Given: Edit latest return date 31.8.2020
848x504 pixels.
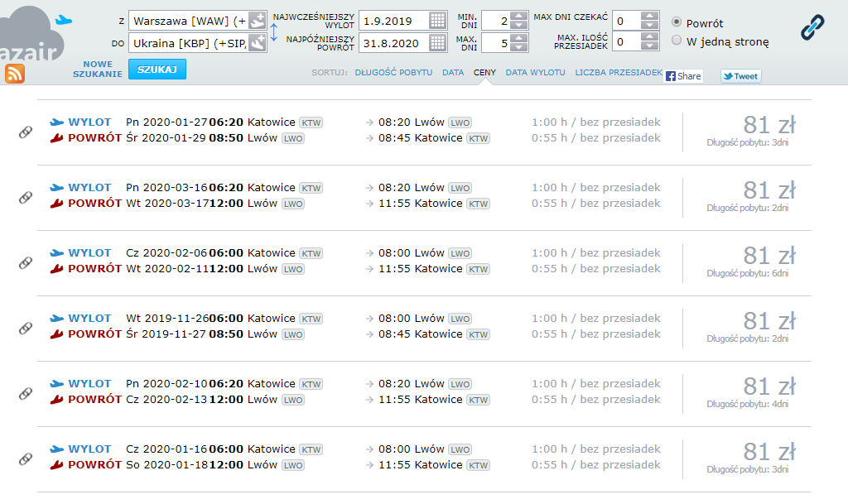Looking at the screenshot, I should pyautogui.click(x=395, y=43).
